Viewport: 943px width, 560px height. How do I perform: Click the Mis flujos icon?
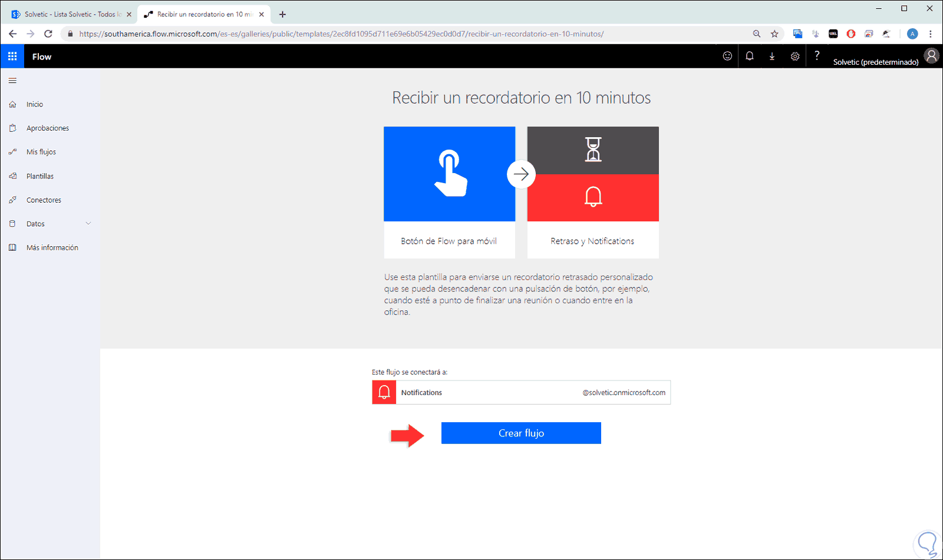(12, 152)
